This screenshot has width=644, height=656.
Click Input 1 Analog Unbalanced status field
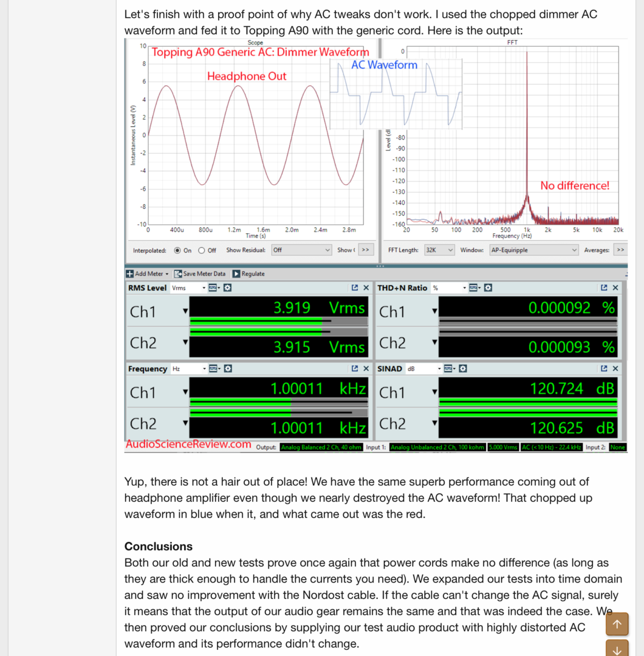437,447
